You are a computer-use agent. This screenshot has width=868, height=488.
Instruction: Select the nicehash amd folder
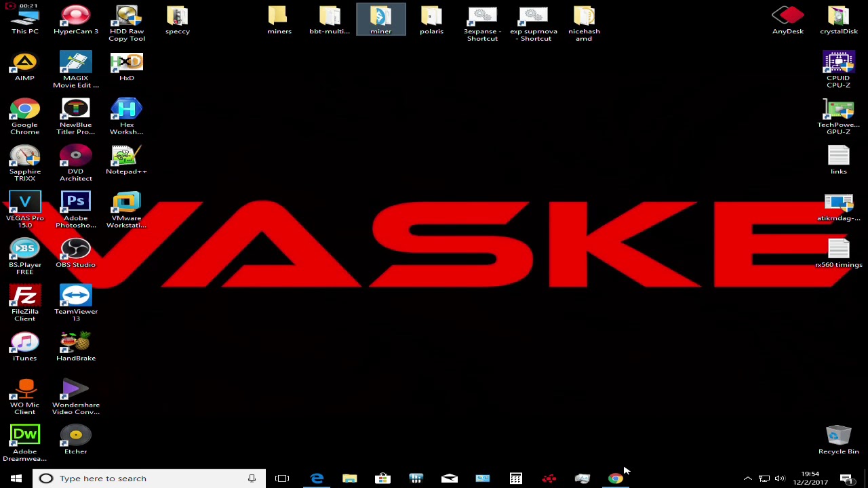tap(584, 24)
